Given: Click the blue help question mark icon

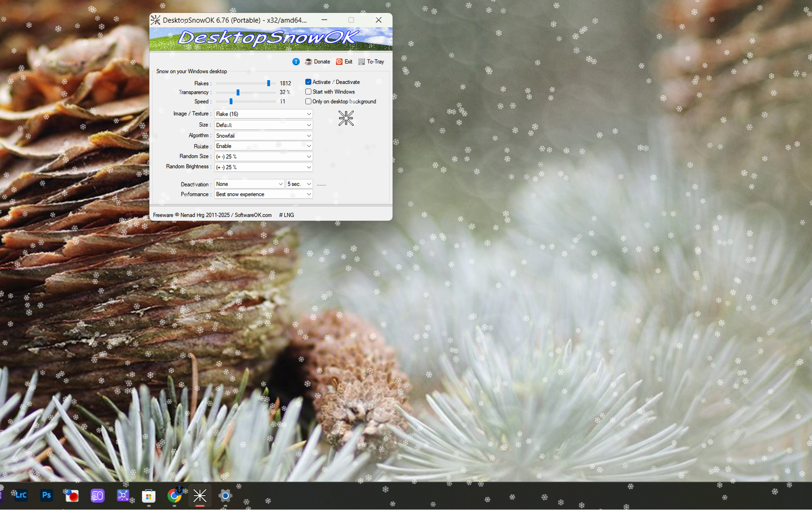Looking at the screenshot, I should [296, 61].
